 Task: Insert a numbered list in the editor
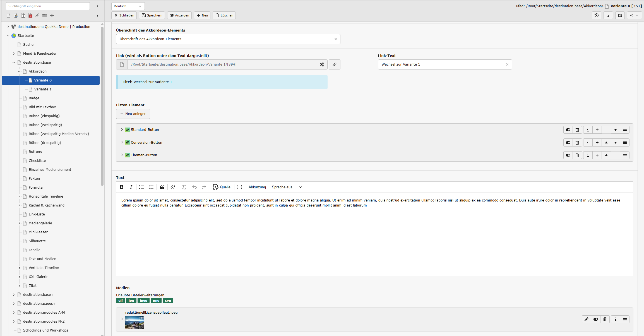pos(151,187)
